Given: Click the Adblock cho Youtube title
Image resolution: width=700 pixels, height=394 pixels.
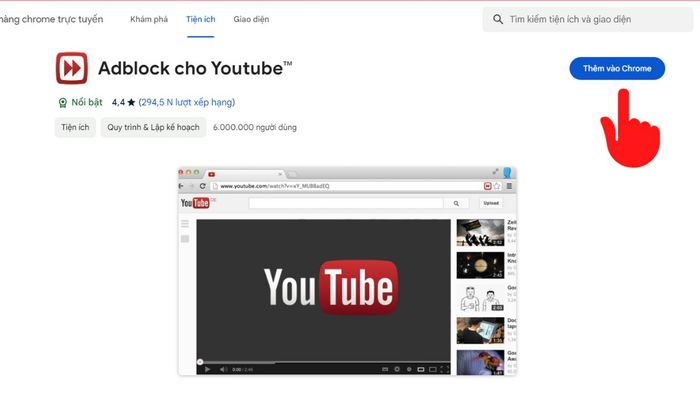Looking at the screenshot, I should pyautogui.click(x=195, y=68).
